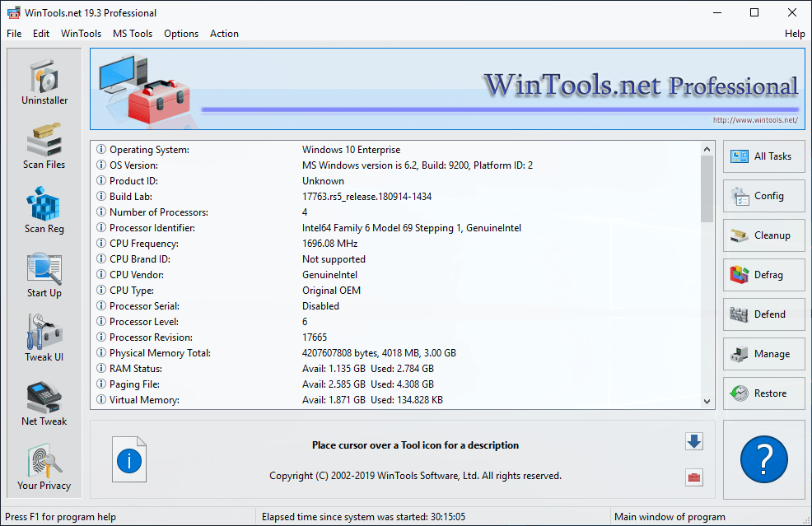Click the blue down arrow icon
The height and width of the screenshot is (526, 812).
(x=694, y=441)
